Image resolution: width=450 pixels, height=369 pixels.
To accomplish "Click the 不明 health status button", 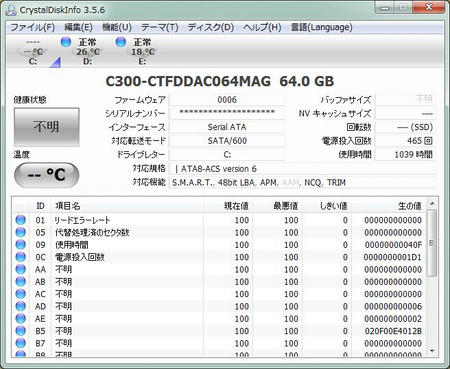I will pos(47,127).
